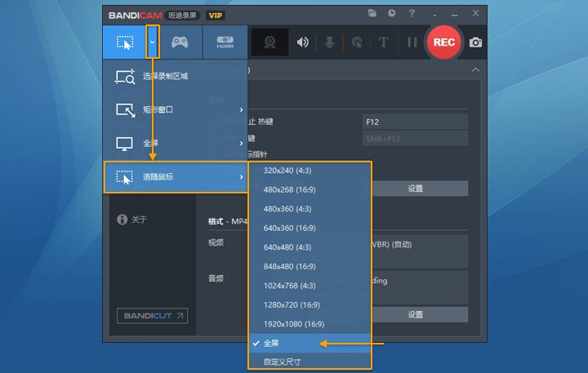
Task: Click the 矩形窗口 rectangle icon
Action: 125,110
